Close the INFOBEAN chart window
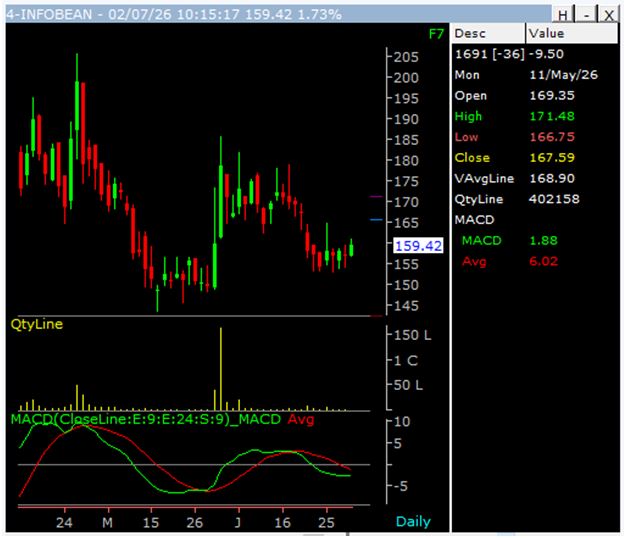The height and width of the screenshot is (538, 624). [x=609, y=15]
